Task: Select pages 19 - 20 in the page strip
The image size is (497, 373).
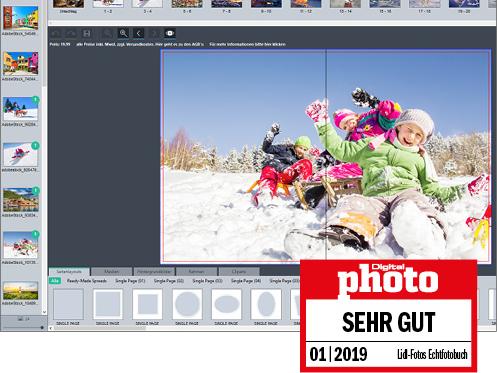Action: (x=464, y=4)
